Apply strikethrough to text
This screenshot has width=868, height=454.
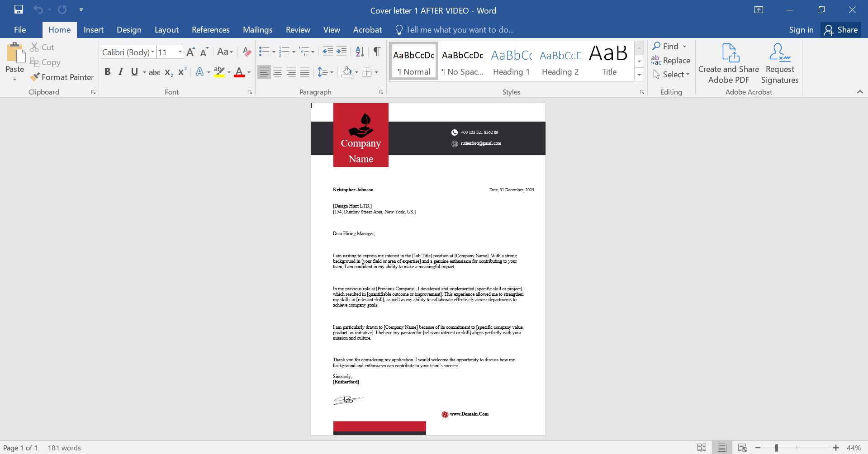154,71
